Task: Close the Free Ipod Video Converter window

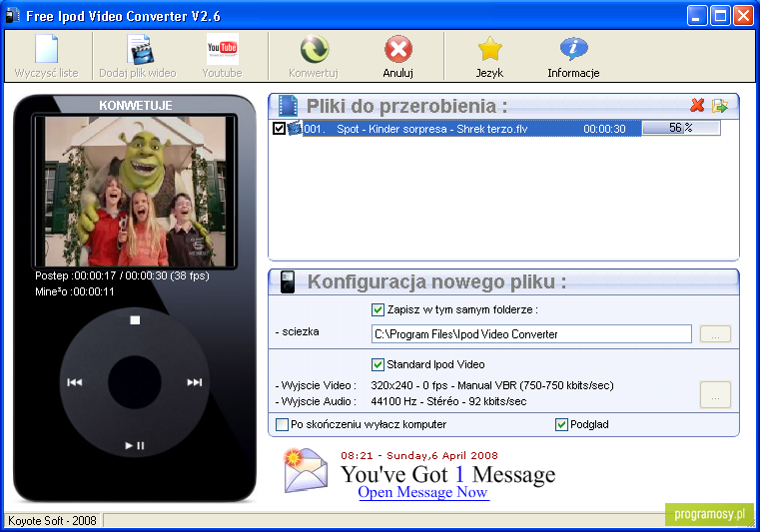Action: coord(743,16)
